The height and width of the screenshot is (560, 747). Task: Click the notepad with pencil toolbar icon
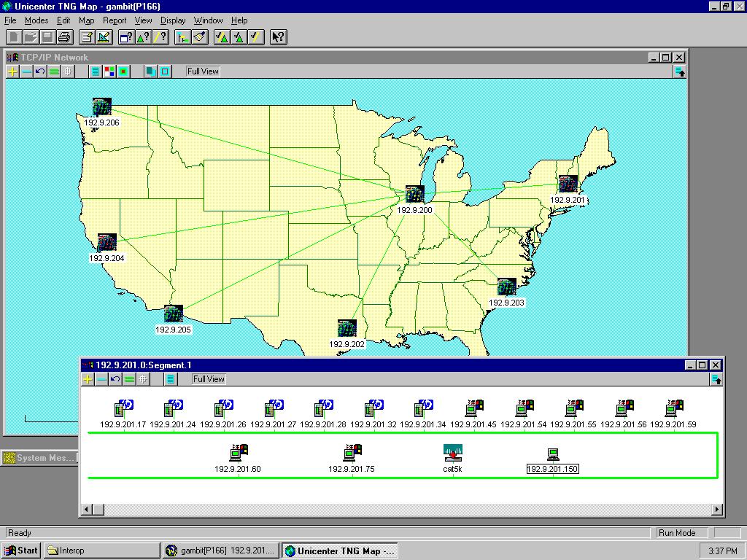coord(87,37)
